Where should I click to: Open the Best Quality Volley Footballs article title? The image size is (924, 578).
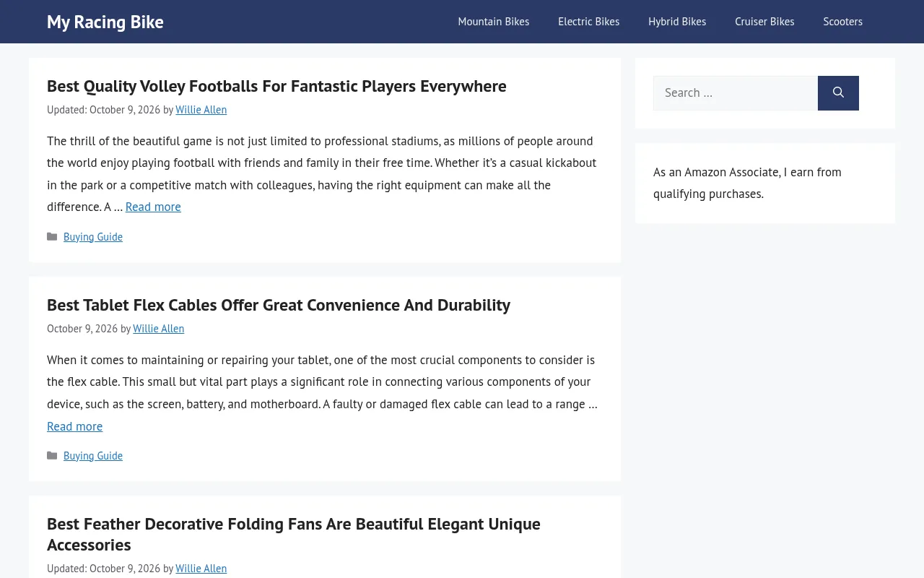coord(276,86)
